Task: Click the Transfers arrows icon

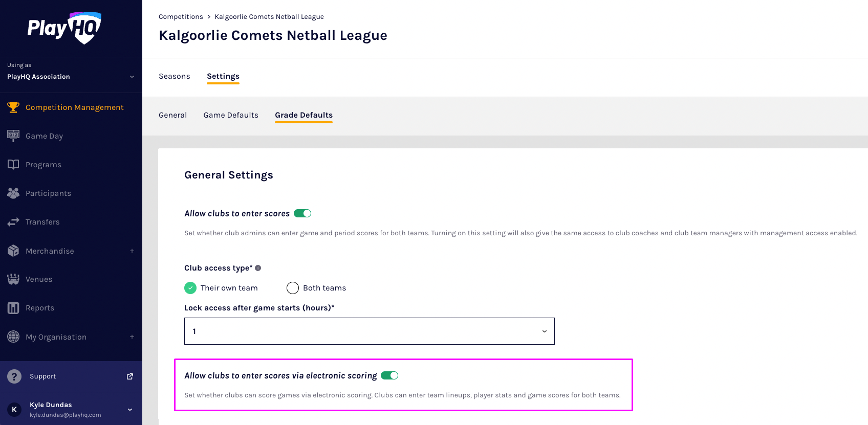Action: [x=13, y=222]
